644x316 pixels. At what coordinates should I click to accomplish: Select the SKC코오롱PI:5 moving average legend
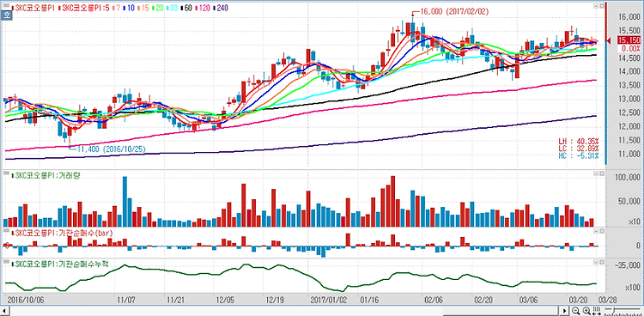(84, 8)
